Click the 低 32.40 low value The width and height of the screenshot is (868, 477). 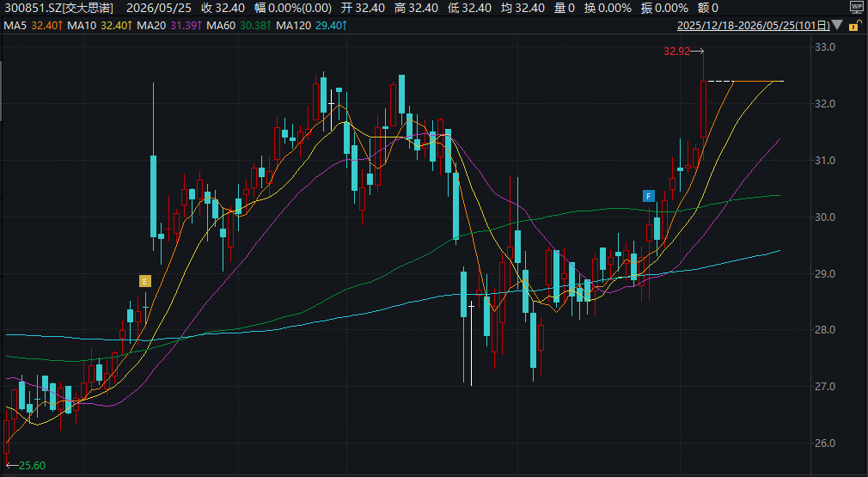(469, 8)
